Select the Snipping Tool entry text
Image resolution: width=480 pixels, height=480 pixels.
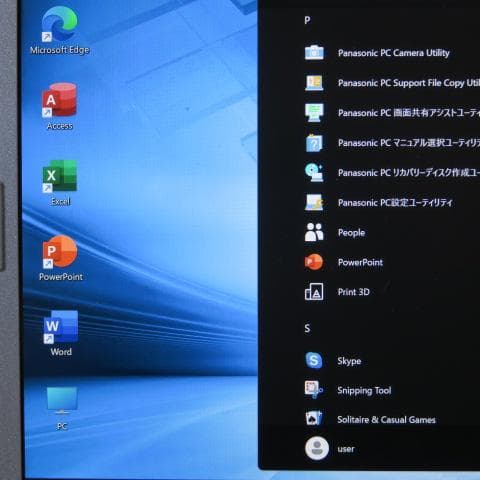coord(364,390)
